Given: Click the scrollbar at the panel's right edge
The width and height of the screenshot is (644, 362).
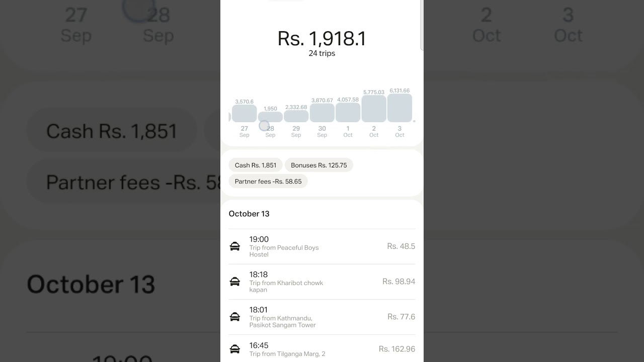Looking at the screenshot, I should (421, 25).
